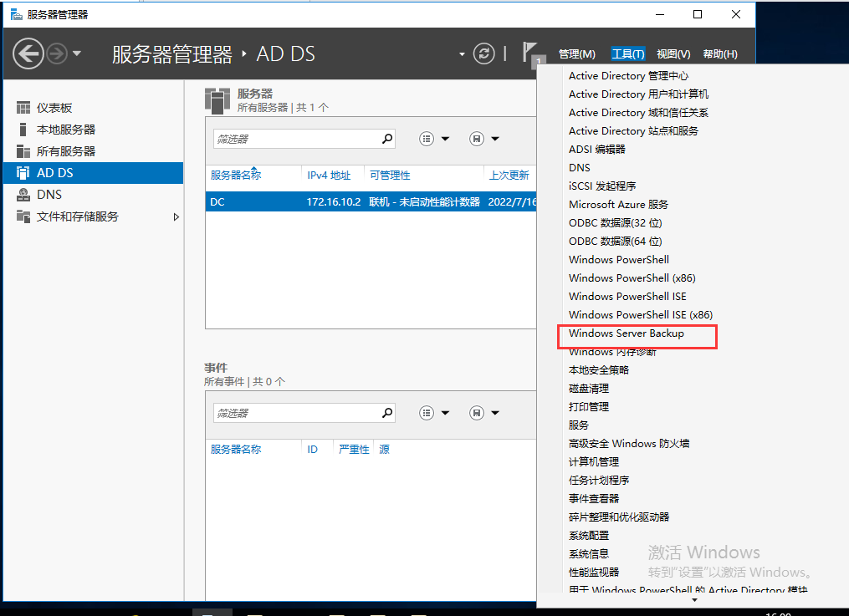Refresh Server Manager with the refresh icon
This screenshot has height=616, width=849.
click(x=483, y=53)
